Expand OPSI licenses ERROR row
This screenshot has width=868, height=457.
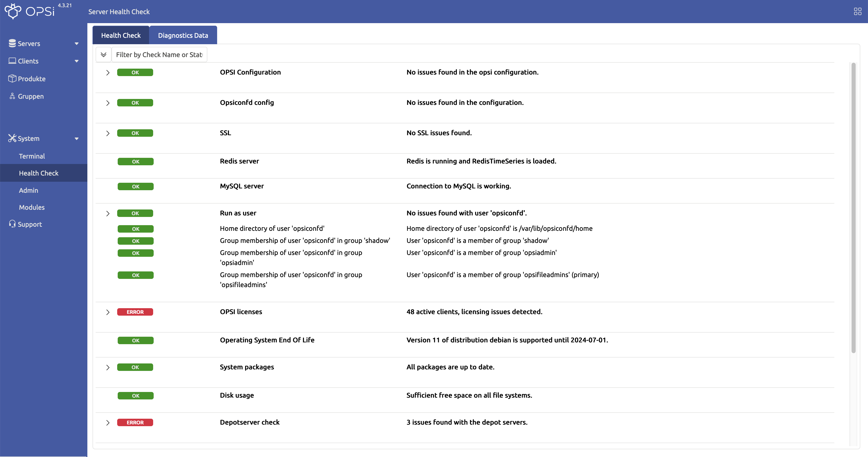[x=107, y=312]
